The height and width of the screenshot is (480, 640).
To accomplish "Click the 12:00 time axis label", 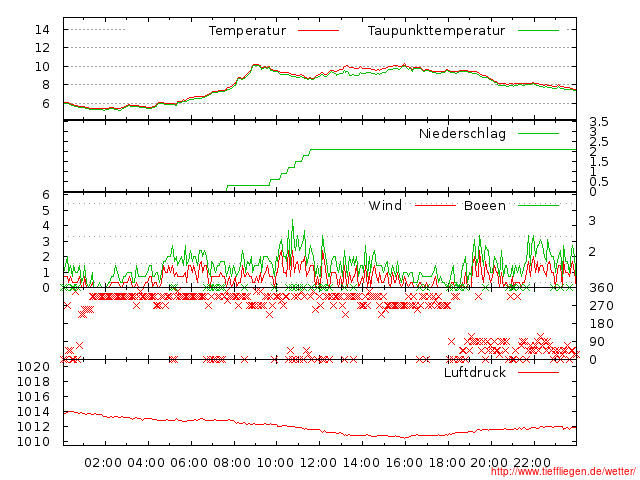I will coord(318,463).
